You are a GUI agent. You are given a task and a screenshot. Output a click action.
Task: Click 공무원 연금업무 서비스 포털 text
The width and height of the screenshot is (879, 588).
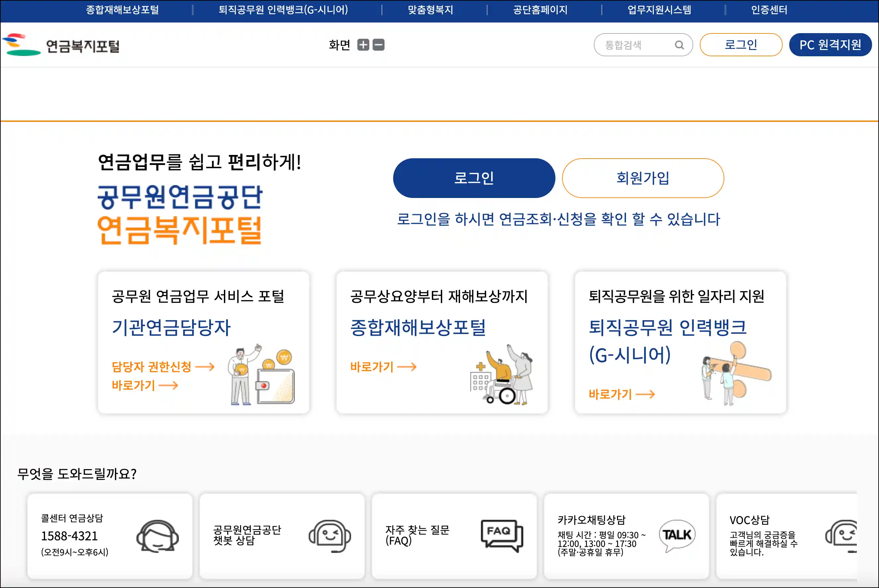198,296
